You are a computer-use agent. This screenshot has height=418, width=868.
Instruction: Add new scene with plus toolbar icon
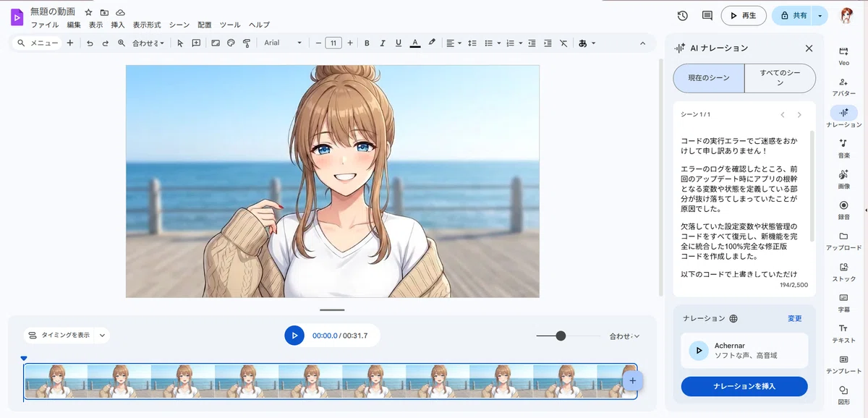70,43
